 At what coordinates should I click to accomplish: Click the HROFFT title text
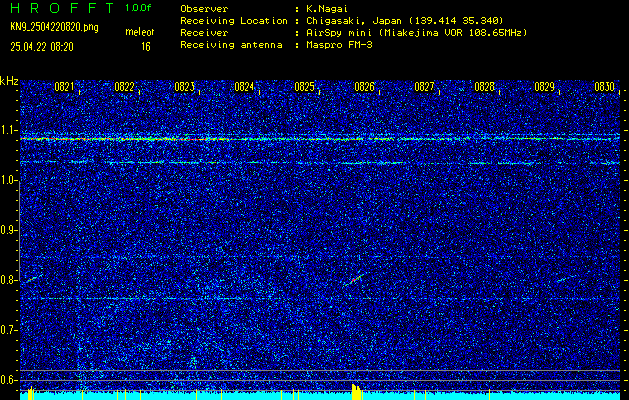click(x=63, y=8)
